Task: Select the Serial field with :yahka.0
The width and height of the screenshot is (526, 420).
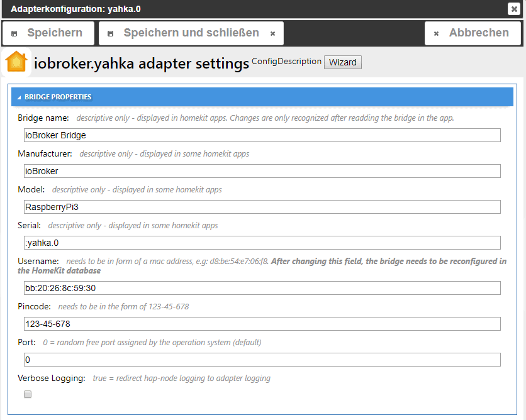Action: [x=262, y=243]
